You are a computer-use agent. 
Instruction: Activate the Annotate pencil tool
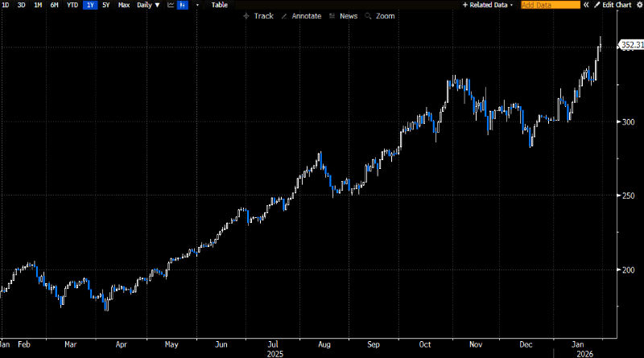[x=302, y=16]
